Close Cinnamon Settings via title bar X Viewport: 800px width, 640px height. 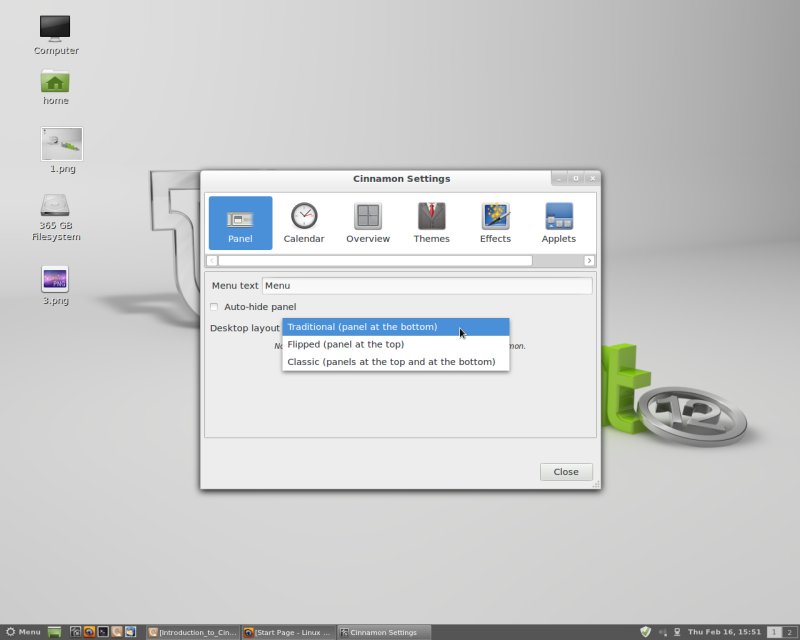[592, 179]
